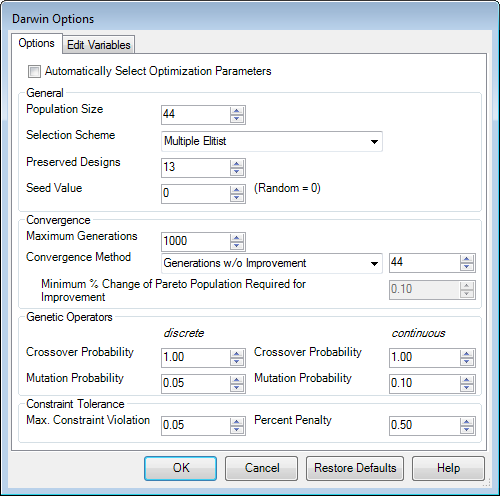Raise discrete Crossover Probability spinner

click(x=237, y=354)
